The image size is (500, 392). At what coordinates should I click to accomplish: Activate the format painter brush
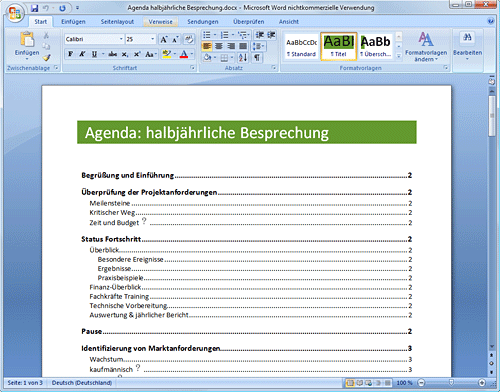(46, 57)
